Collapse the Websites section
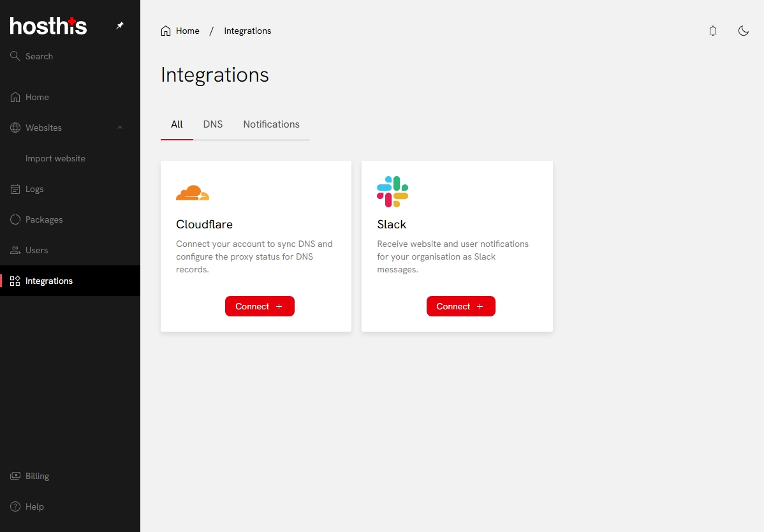Screen dimensions: 764x532 click(x=120, y=128)
